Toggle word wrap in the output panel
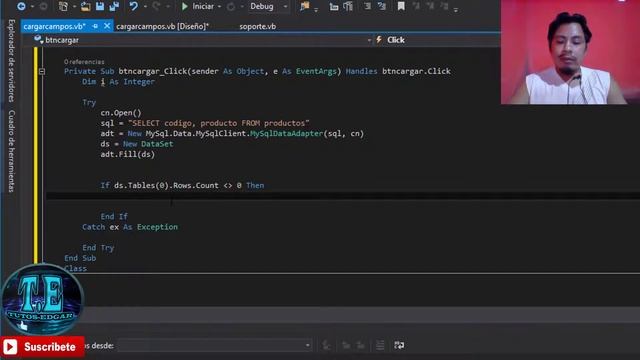 coord(399,345)
